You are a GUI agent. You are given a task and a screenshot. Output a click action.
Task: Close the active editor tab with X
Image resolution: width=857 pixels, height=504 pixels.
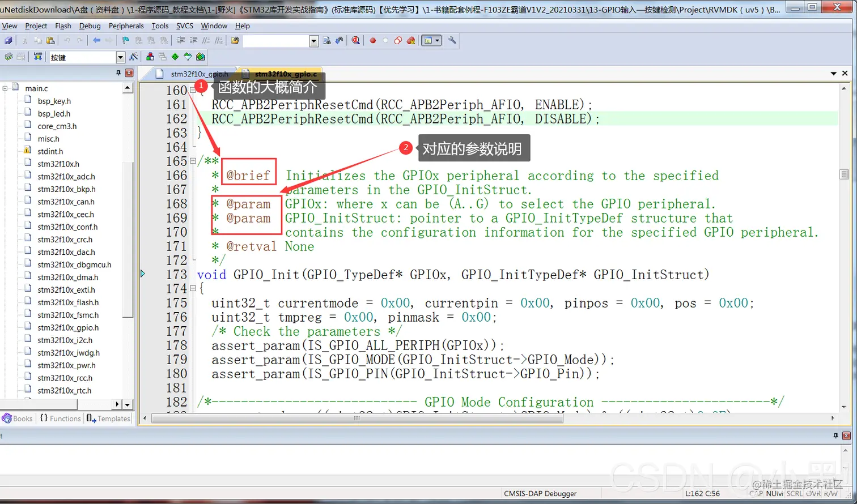[x=845, y=74]
